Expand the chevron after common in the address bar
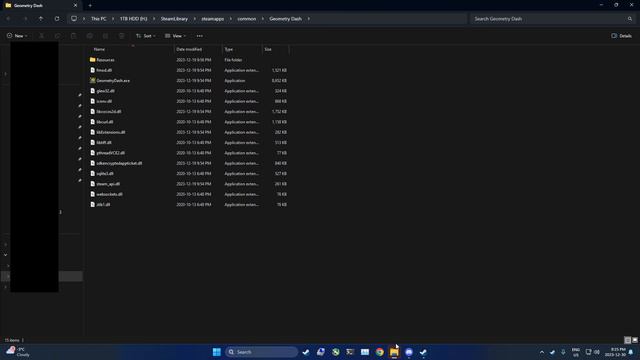This screenshot has width=640, height=360. [x=262, y=19]
